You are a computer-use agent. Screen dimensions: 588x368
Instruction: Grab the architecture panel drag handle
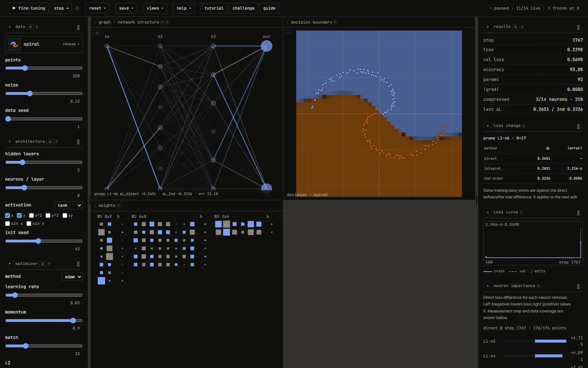(x=78, y=142)
